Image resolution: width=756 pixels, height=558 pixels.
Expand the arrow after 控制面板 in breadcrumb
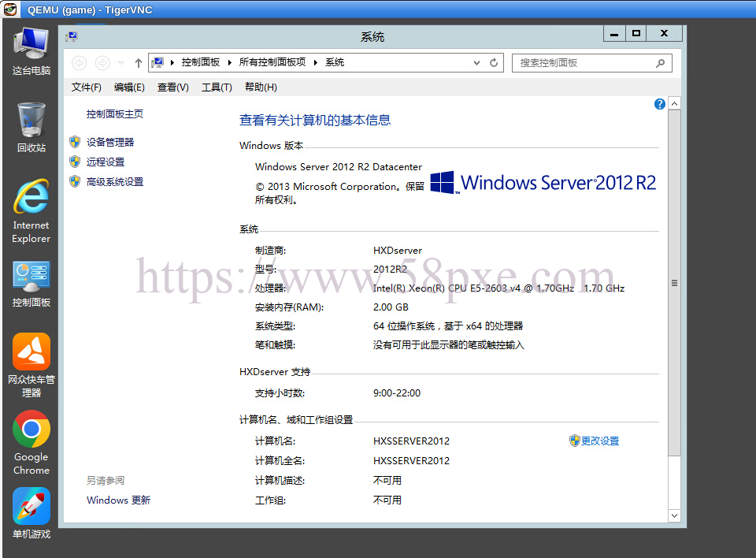(x=229, y=62)
